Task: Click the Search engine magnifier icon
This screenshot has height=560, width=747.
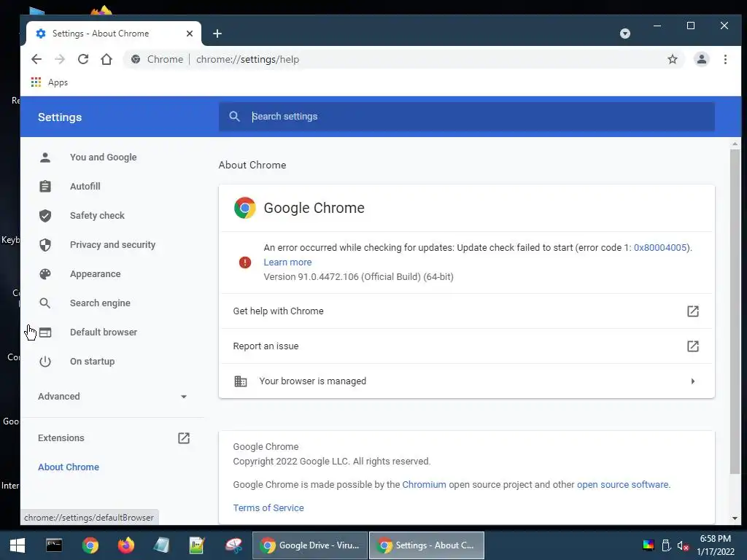Action: [x=45, y=303]
